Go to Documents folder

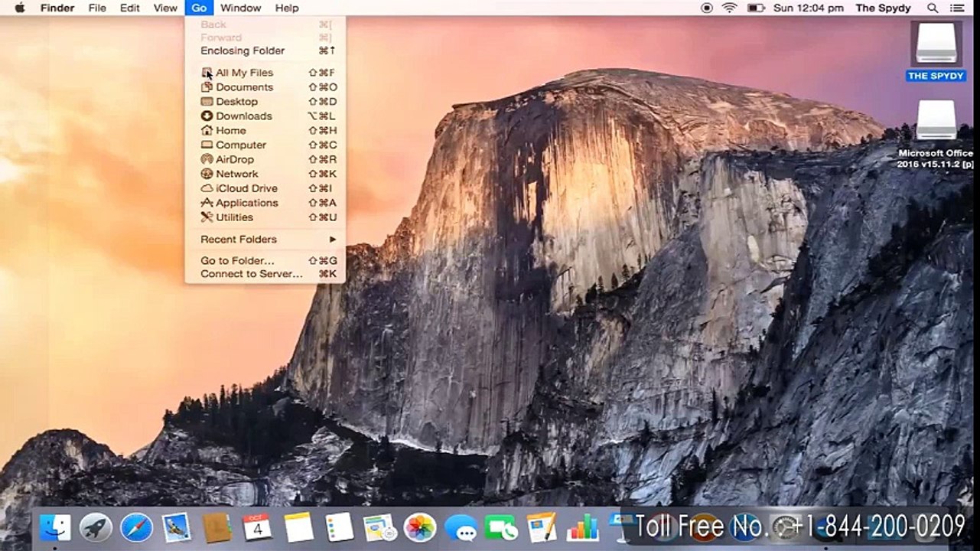click(265, 87)
